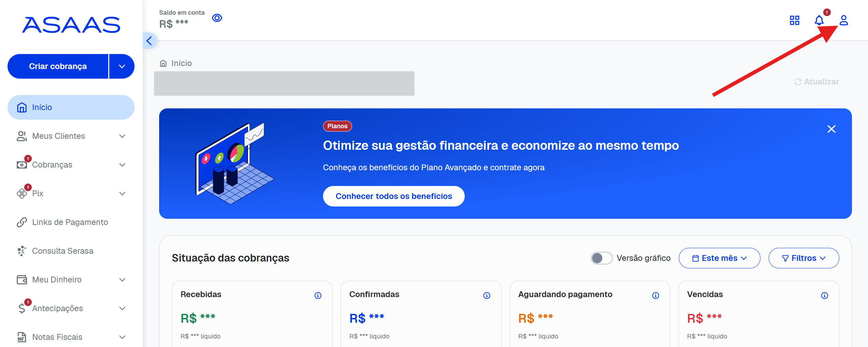This screenshot has width=868, height=347.
Task: Select the Consulta Serasa icon
Action: tap(22, 251)
